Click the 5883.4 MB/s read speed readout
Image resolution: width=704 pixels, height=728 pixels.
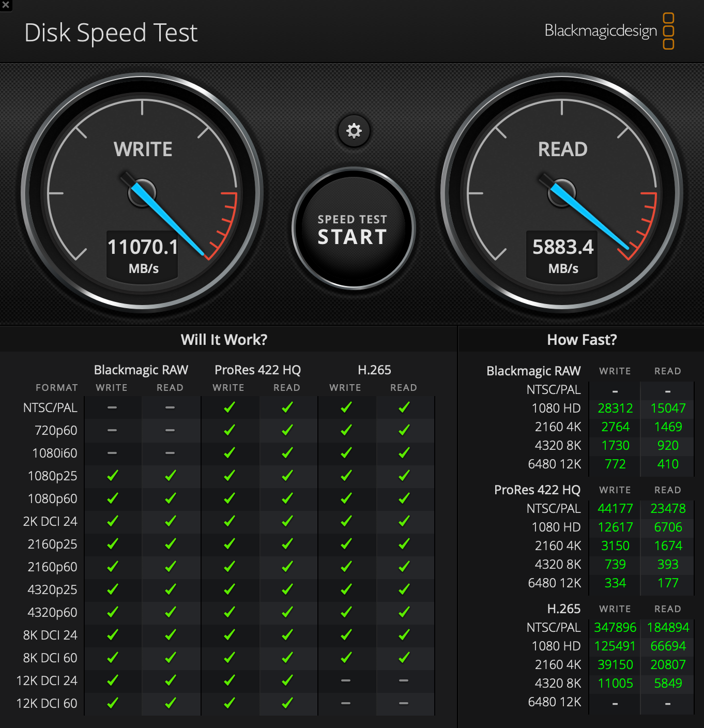pos(562,256)
